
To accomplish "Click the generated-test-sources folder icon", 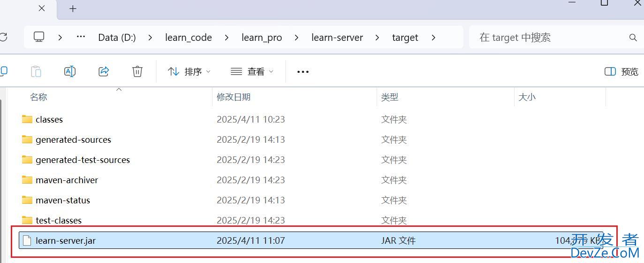I will pos(27,160).
